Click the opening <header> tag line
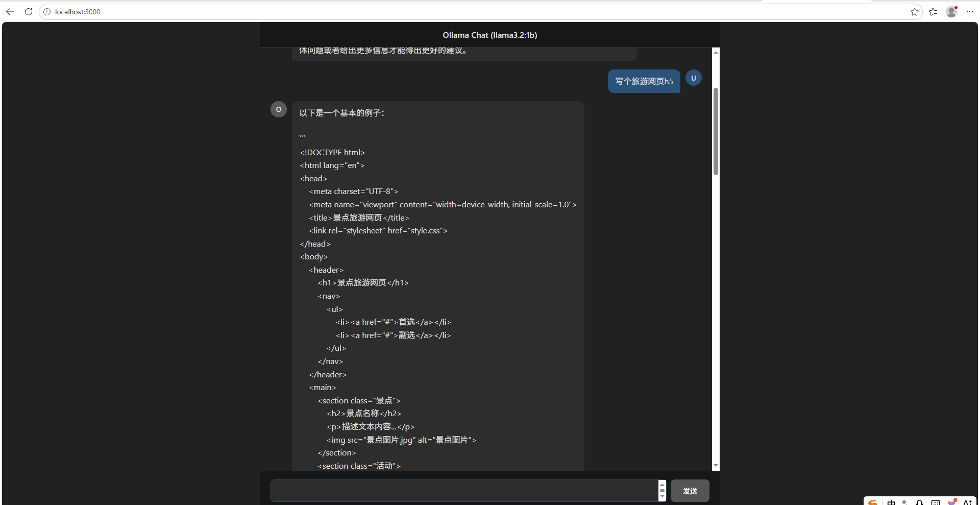 coord(326,270)
